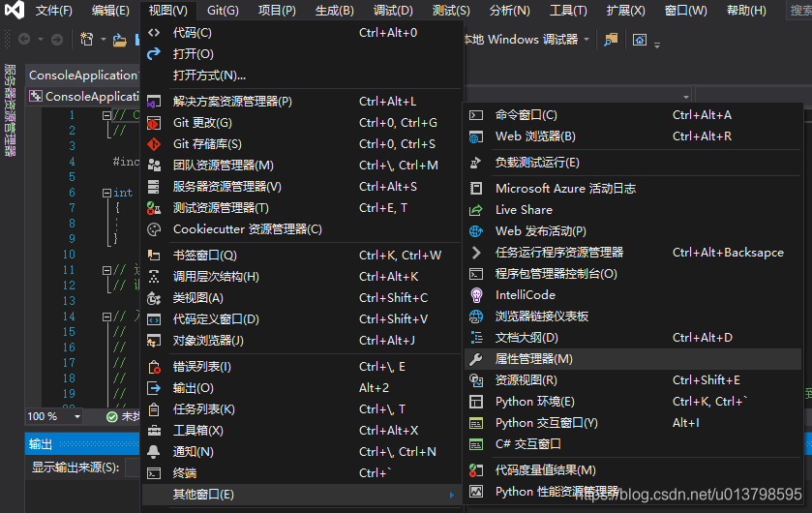812x513 pixels.
Task: Select C# 交互窗口 entry
Action: point(633,444)
